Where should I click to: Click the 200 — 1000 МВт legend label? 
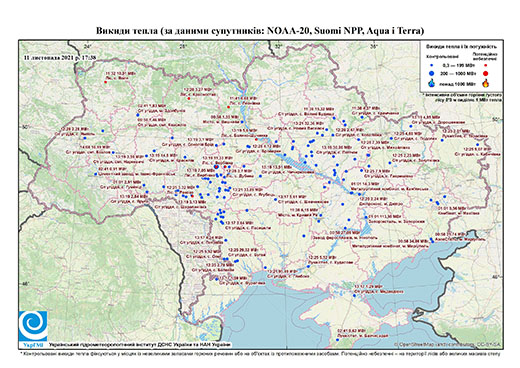click(457, 73)
